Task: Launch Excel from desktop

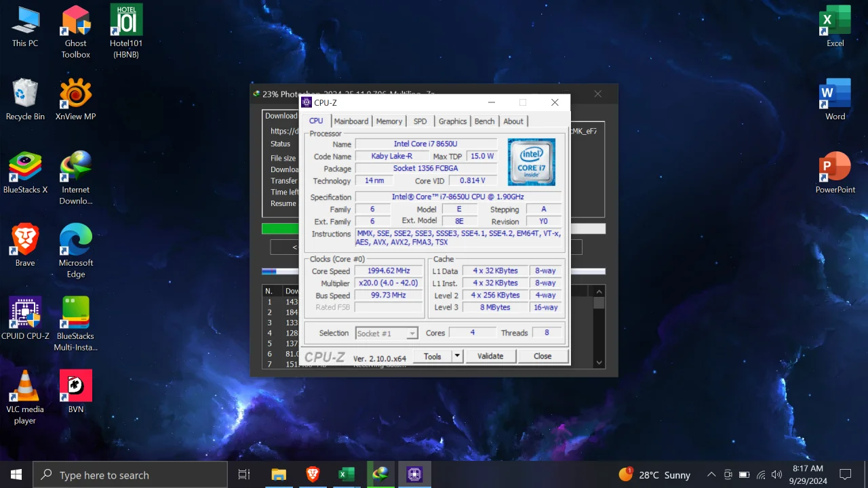Action: coord(835,27)
